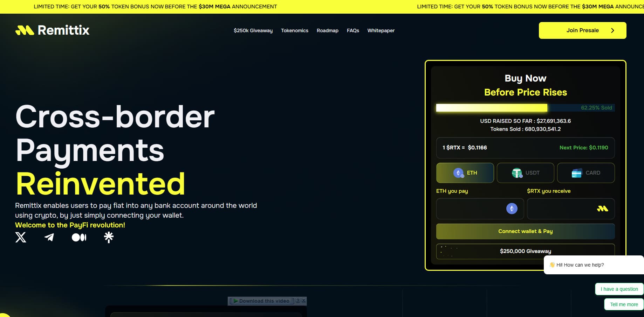Click the Telegram paper plane icon
The width and height of the screenshot is (644, 317).
[49, 237]
